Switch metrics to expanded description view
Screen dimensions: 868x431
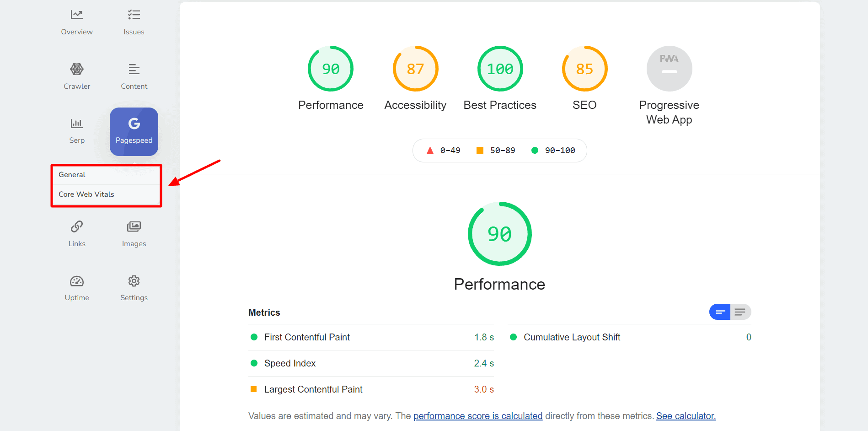(x=740, y=312)
